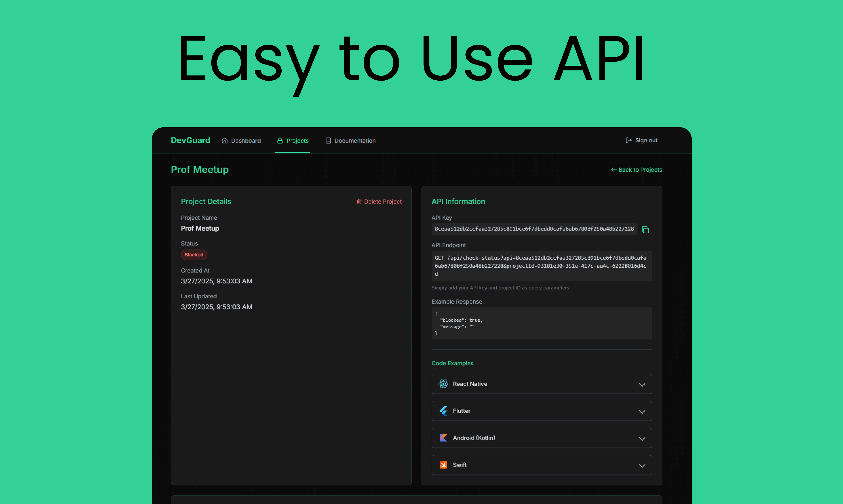
Task: Click the Example Response code block
Action: point(542,323)
